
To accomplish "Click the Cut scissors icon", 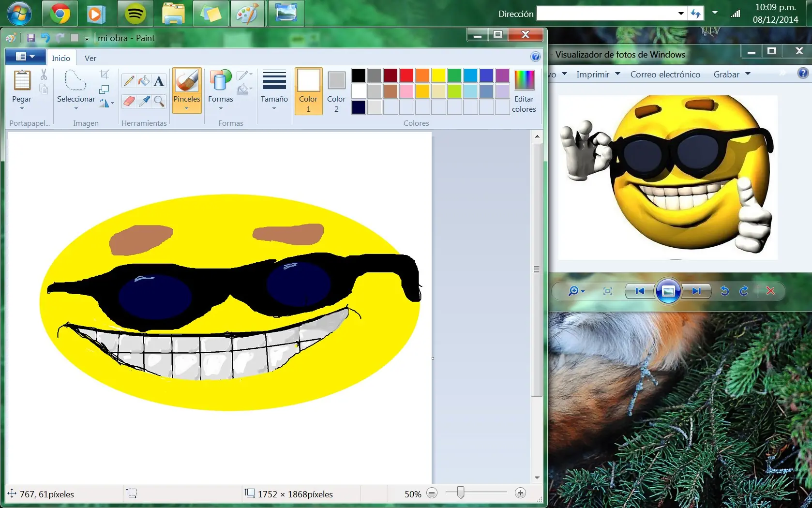I will pyautogui.click(x=44, y=74).
